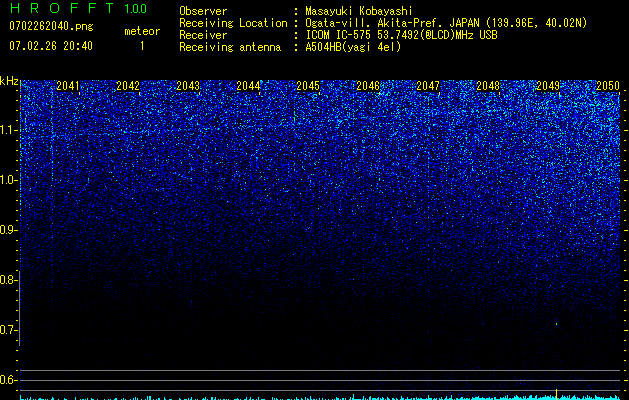Viewport: 629px width, 400px height.
Task: Click the HROFFT 1.0.0 title text
Action: [78, 8]
